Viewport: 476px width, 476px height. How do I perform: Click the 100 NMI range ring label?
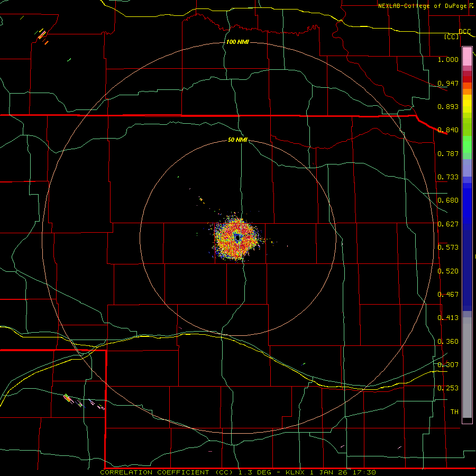click(x=237, y=42)
